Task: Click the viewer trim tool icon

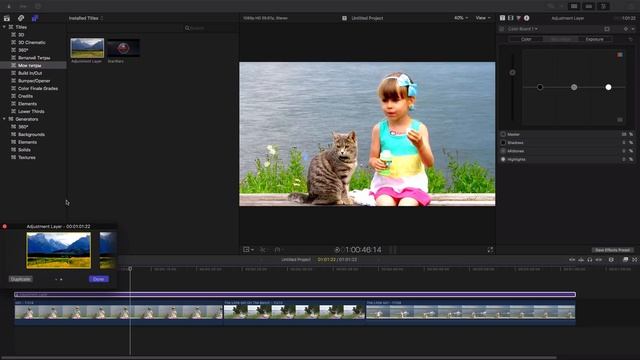Action: (x=263, y=249)
